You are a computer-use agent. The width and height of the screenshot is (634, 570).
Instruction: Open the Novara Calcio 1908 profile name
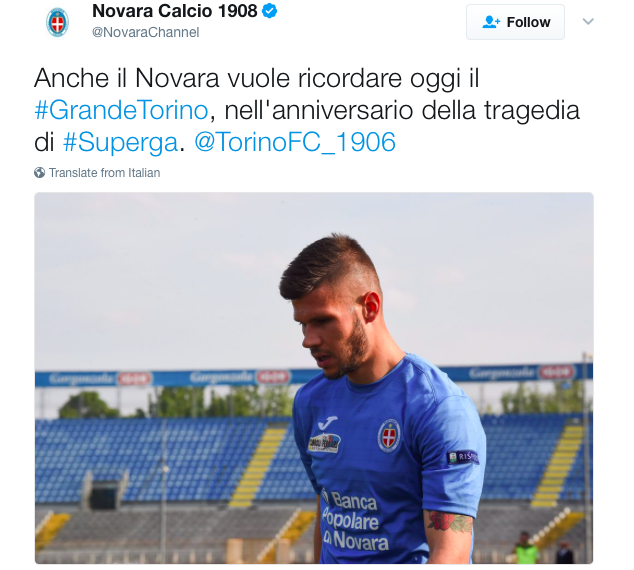coord(174,11)
